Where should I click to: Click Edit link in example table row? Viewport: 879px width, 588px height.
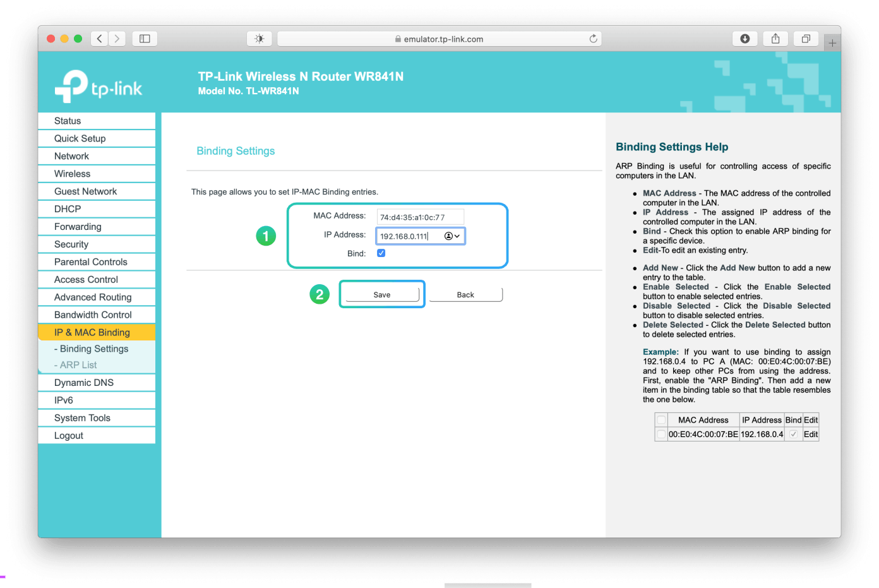(811, 435)
